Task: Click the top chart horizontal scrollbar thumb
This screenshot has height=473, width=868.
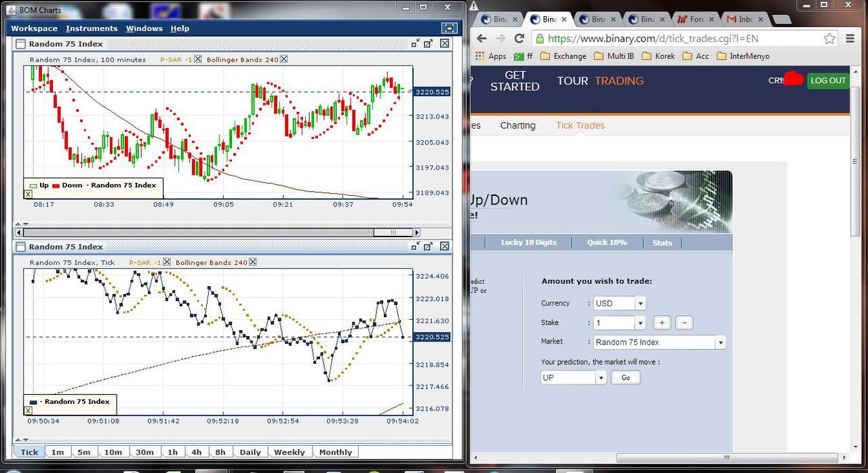Action: pos(393,232)
